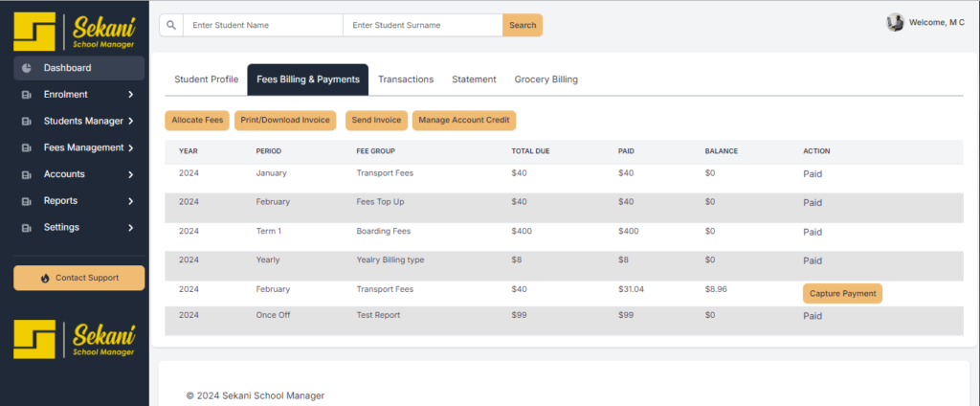
Task: Select the Yealry Billing type cell
Action: [390, 260]
